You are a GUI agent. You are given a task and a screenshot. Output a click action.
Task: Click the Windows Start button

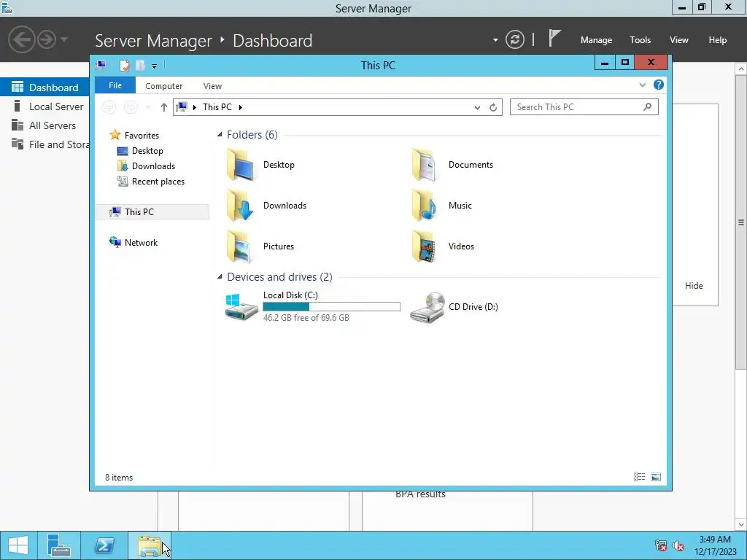click(x=18, y=545)
